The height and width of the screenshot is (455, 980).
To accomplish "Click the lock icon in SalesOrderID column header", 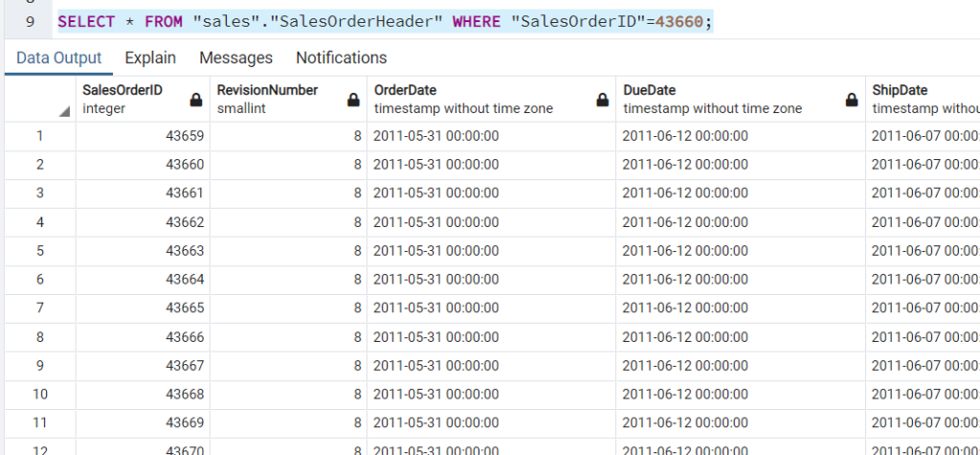I will tap(195, 100).
